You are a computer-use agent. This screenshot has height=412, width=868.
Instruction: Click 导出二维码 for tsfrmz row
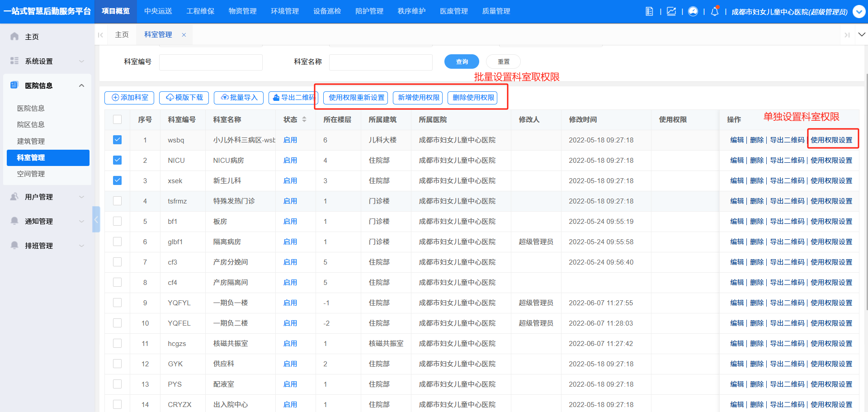(787, 201)
